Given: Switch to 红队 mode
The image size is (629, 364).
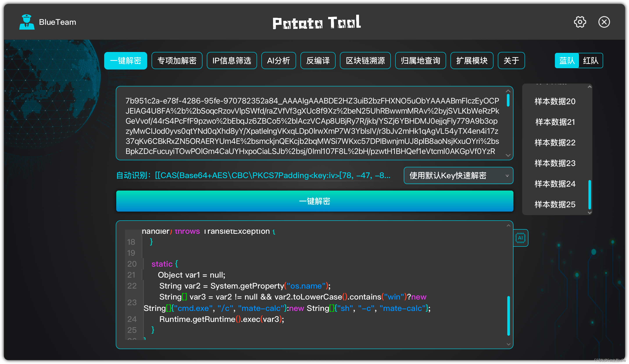Looking at the screenshot, I should (x=590, y=61).
